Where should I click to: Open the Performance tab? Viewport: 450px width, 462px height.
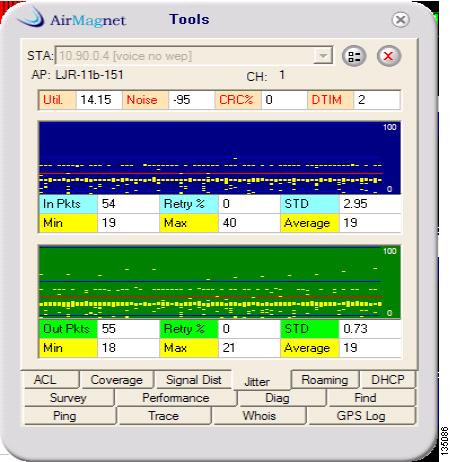click(176, 398)
